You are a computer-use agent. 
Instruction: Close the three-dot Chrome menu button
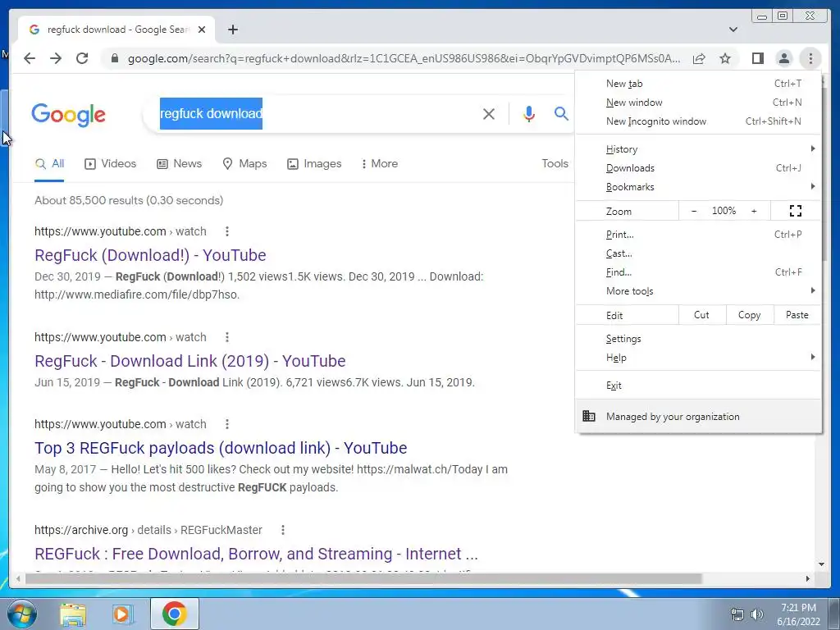[810, 58]
